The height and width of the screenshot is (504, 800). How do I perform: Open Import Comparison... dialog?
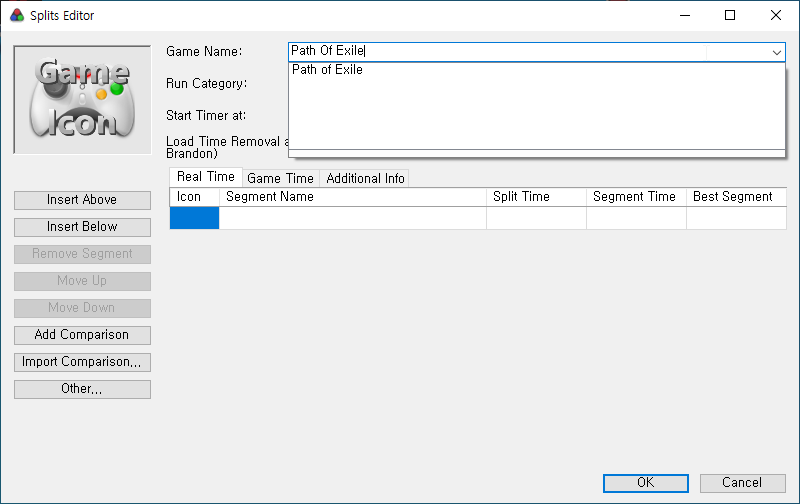(x=82, y=362)
